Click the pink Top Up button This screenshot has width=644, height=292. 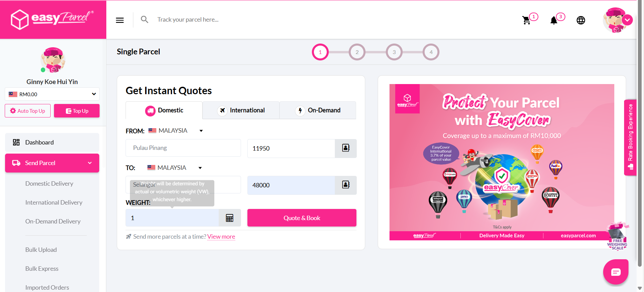[x=77, y=111]
